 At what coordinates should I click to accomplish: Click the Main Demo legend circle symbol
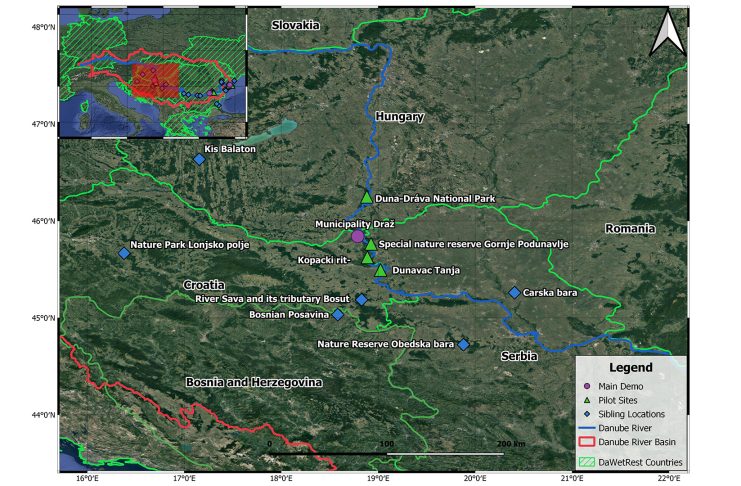[587, 386]
